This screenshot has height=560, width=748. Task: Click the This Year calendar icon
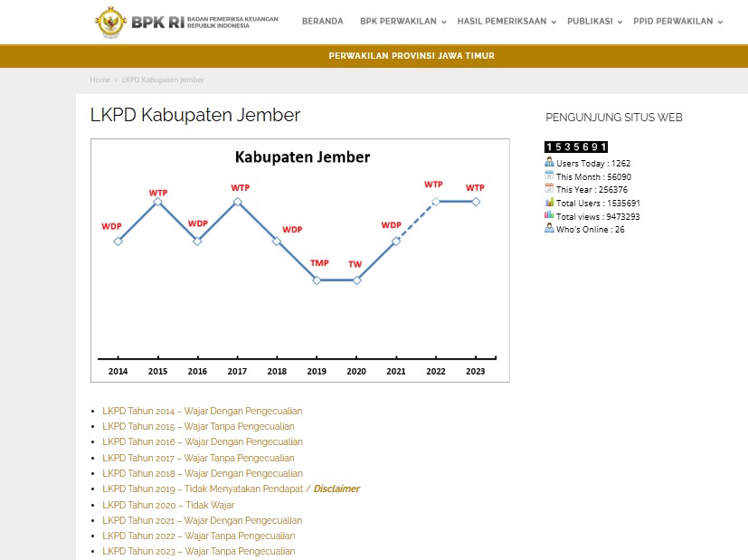(x=550, y=188)
